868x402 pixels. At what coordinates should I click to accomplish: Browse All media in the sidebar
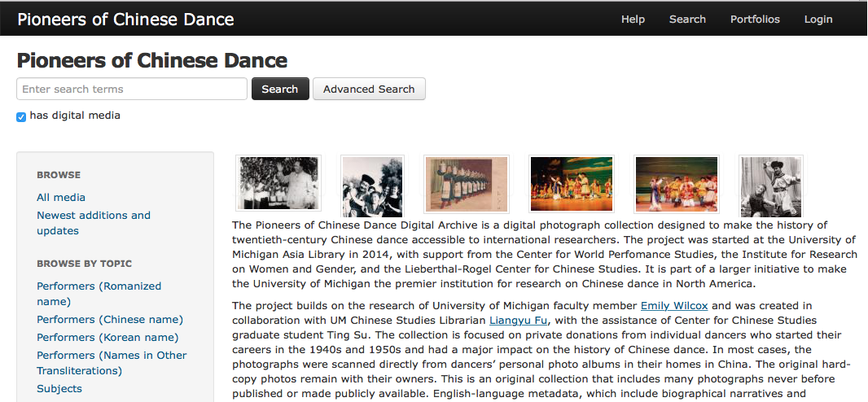[x=61, y=198]
